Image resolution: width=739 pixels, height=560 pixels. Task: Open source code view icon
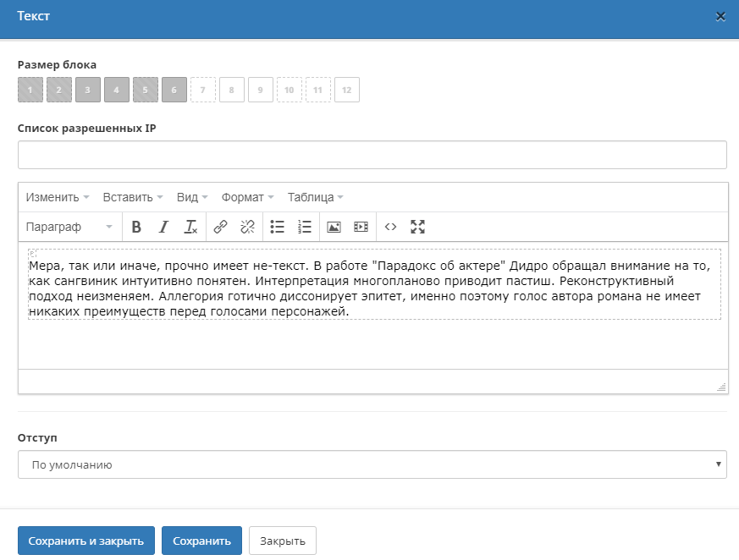390,227
